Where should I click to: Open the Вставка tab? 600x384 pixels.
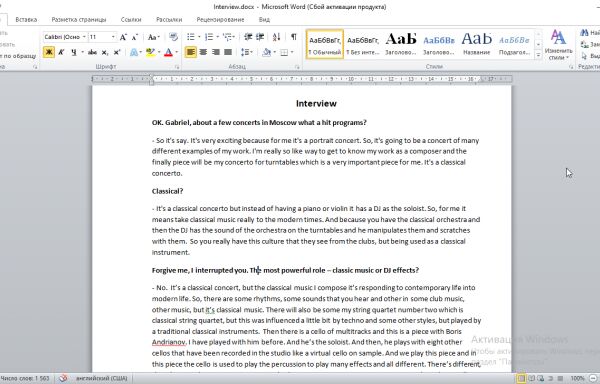pyautogui.click(x=26, y=20)
